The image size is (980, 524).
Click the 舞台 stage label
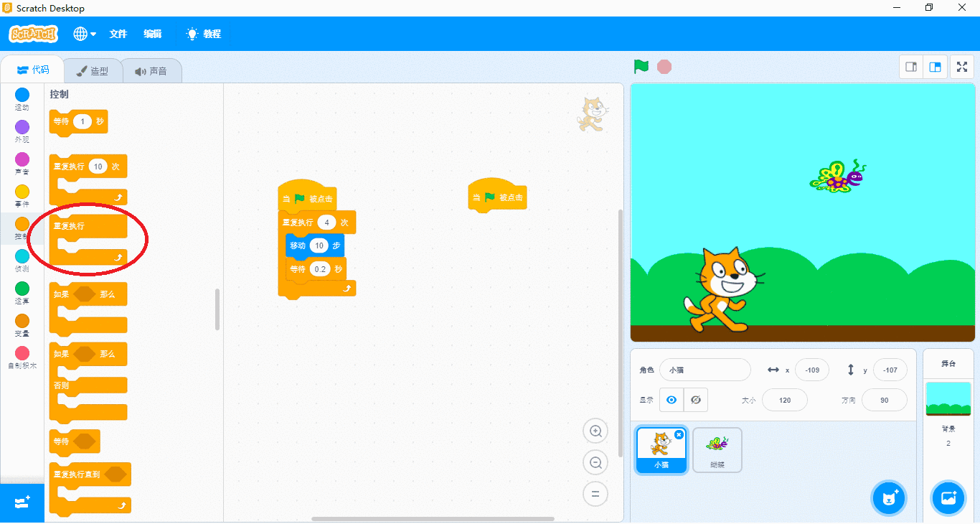click(948, 364)
